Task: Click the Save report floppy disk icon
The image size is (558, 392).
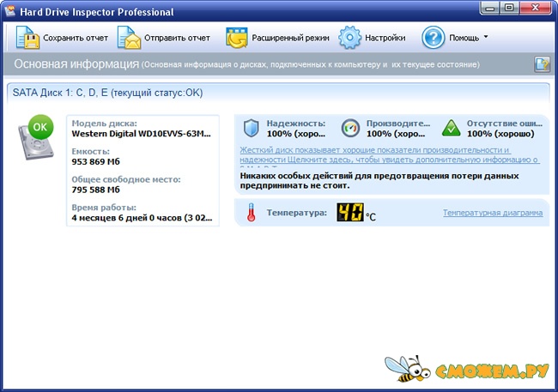Action: (x=27, y=38)
